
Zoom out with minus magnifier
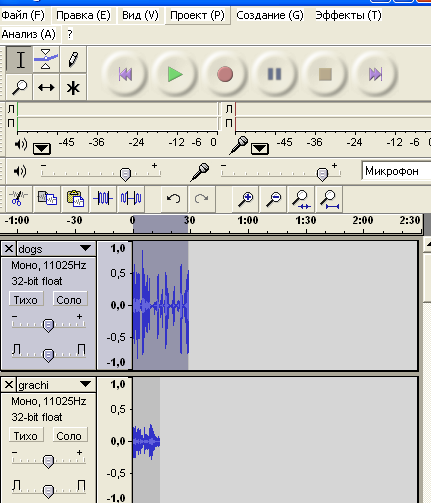pos(274,199)
